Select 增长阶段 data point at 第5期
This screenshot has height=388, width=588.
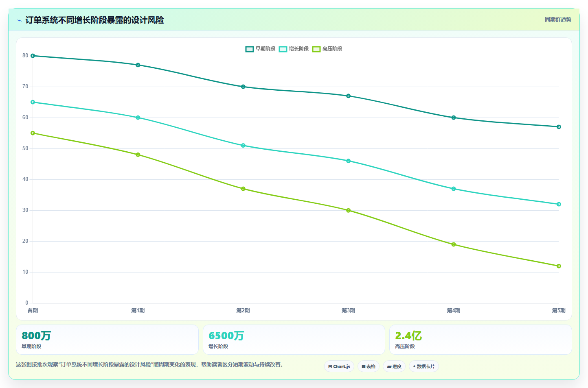click(x=559, y=204)
